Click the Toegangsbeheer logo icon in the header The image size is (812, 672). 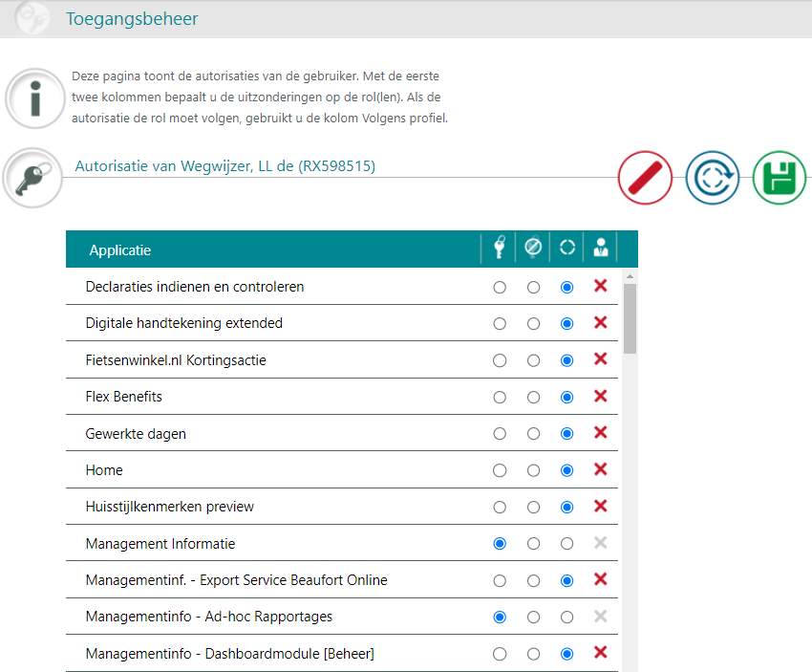point(32,18)
